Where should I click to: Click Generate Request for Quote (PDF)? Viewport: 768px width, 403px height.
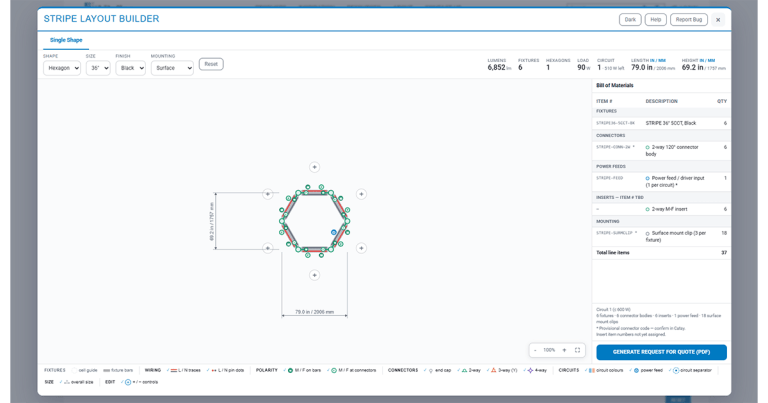click(x=661, y=352)
